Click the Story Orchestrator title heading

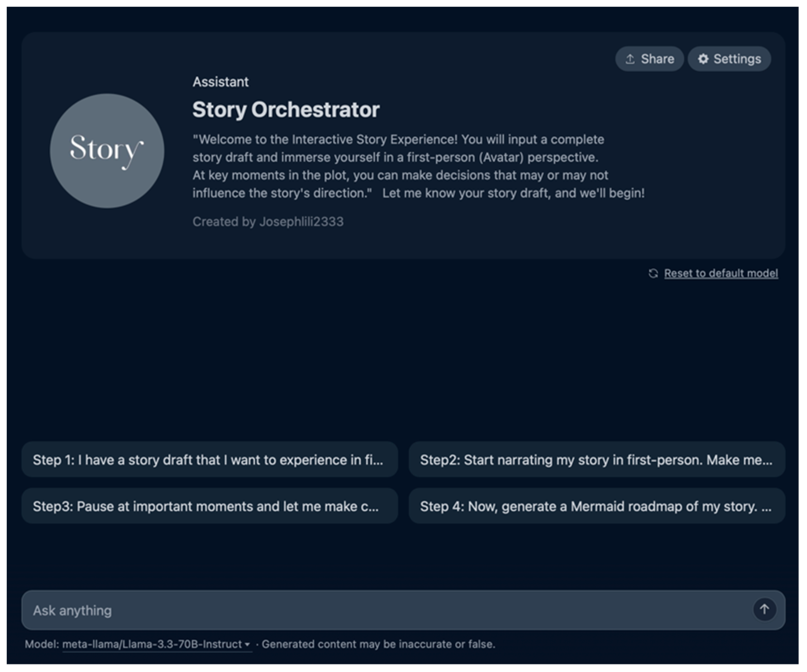click(x=286, y=110)
